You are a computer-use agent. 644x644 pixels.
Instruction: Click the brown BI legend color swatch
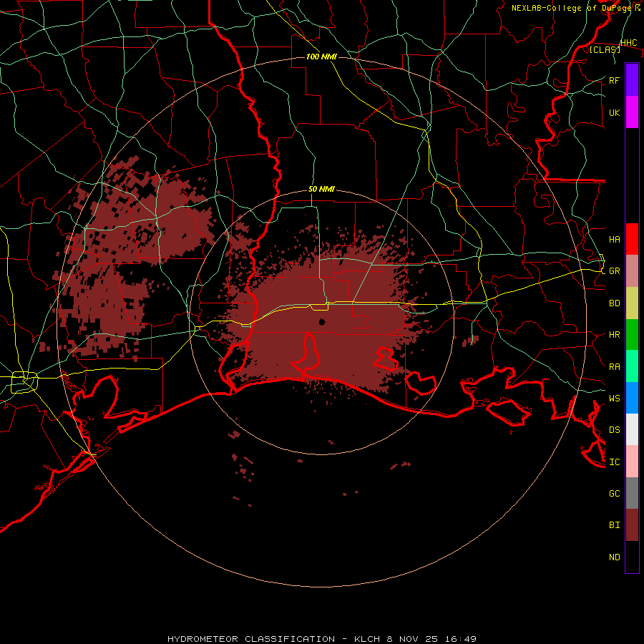(632, 525)
